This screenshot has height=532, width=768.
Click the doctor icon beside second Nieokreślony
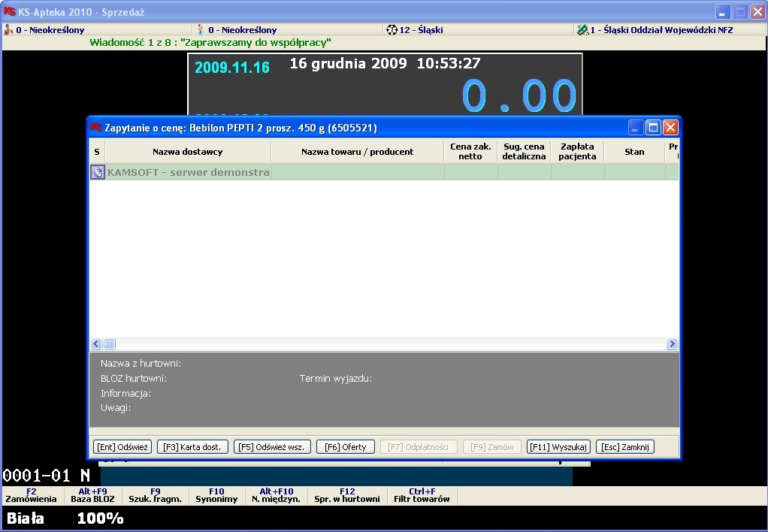201,30
